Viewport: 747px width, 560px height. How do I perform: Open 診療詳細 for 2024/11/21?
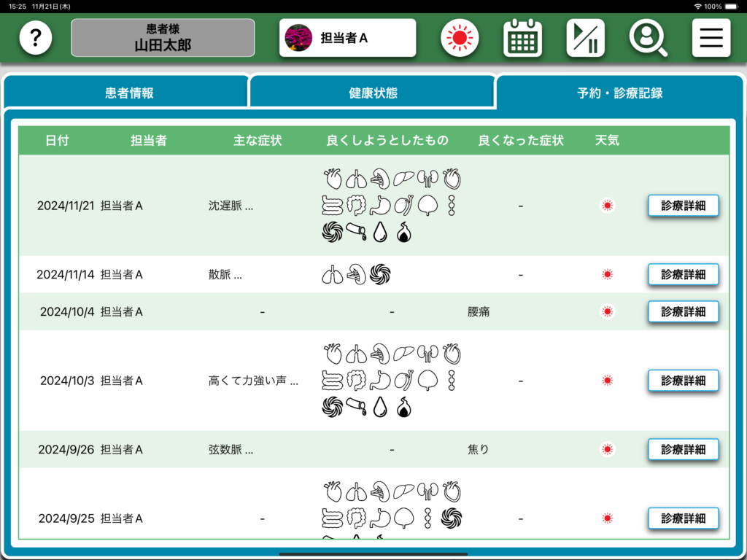point(683,206)
